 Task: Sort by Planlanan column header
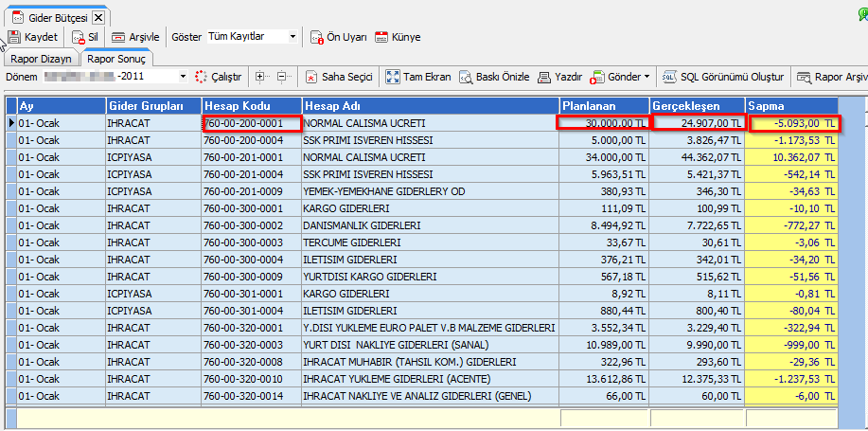coord(604,105)
